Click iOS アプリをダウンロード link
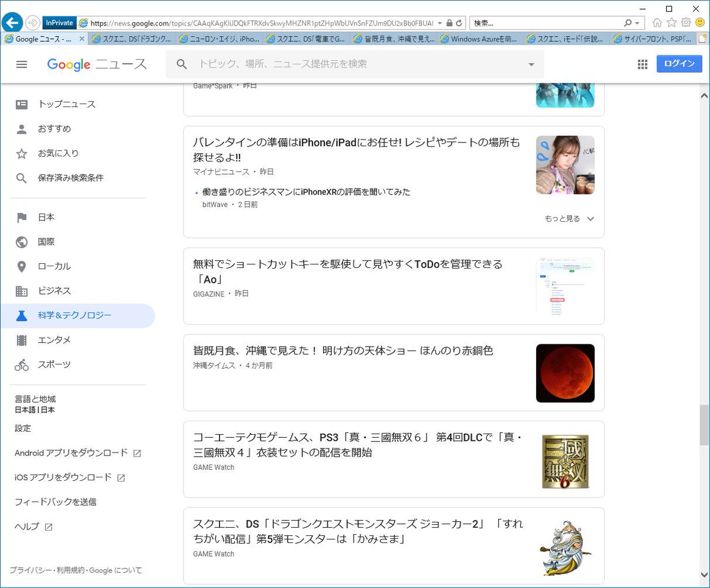 70,477
